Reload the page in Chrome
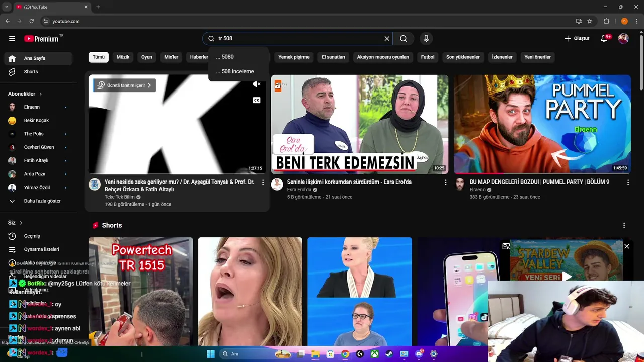Screen dimensions: 644x362 31,21
